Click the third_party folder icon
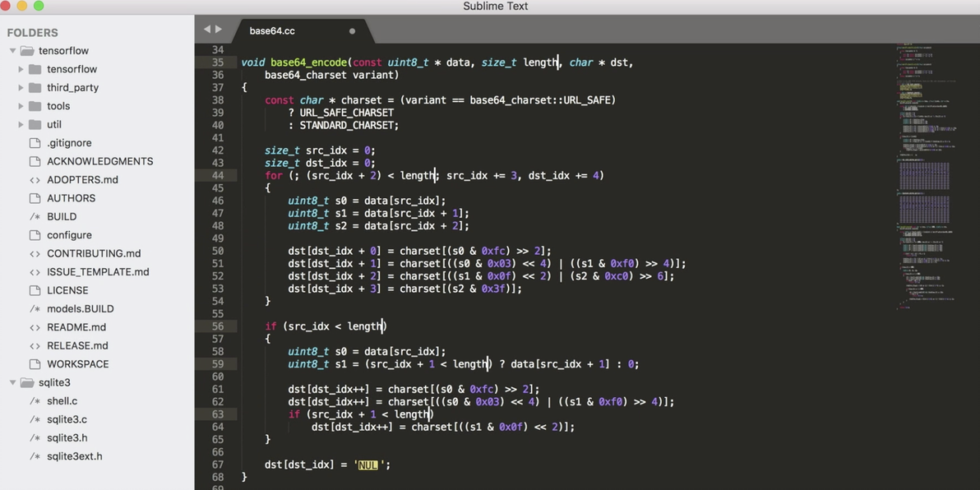Image resolution: width=980 pixels, height=490 pixels. pos(35,87)
